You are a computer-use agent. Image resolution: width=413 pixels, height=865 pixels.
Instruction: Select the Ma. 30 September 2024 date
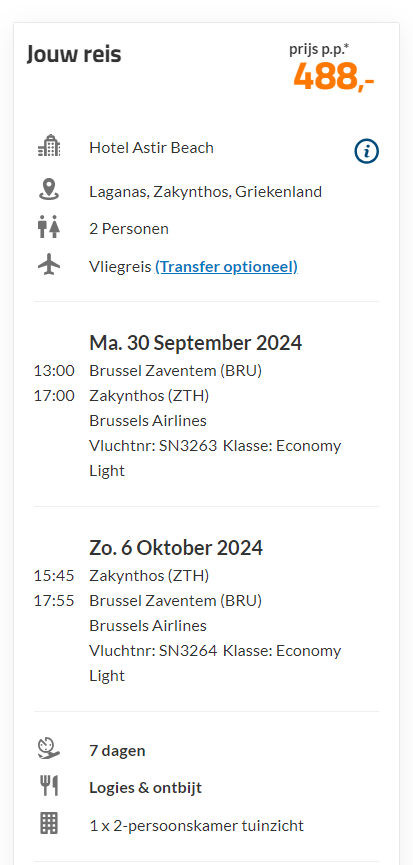(x=196, y=343)
